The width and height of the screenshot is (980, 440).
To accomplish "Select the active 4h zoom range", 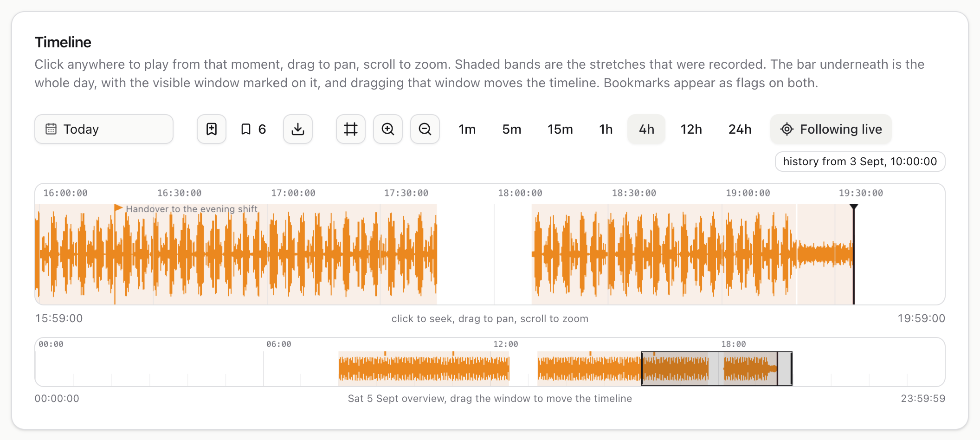I will (x=646, y=129).
